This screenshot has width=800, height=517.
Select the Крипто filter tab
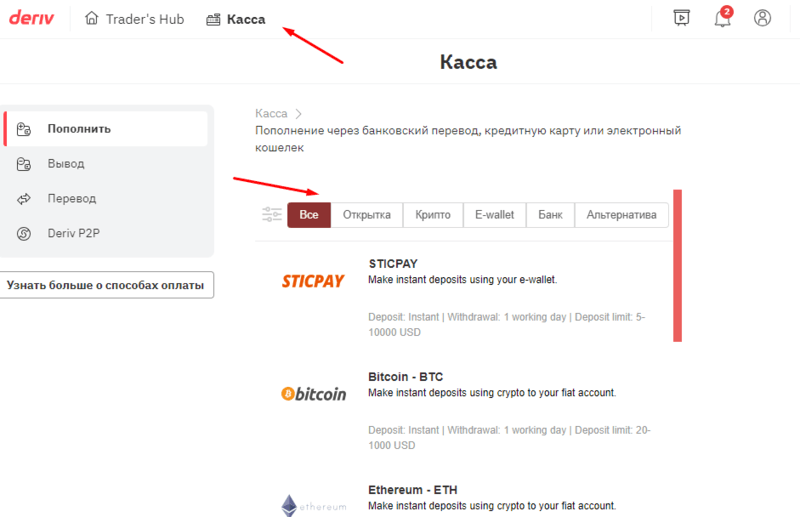[x=433, y=215]
